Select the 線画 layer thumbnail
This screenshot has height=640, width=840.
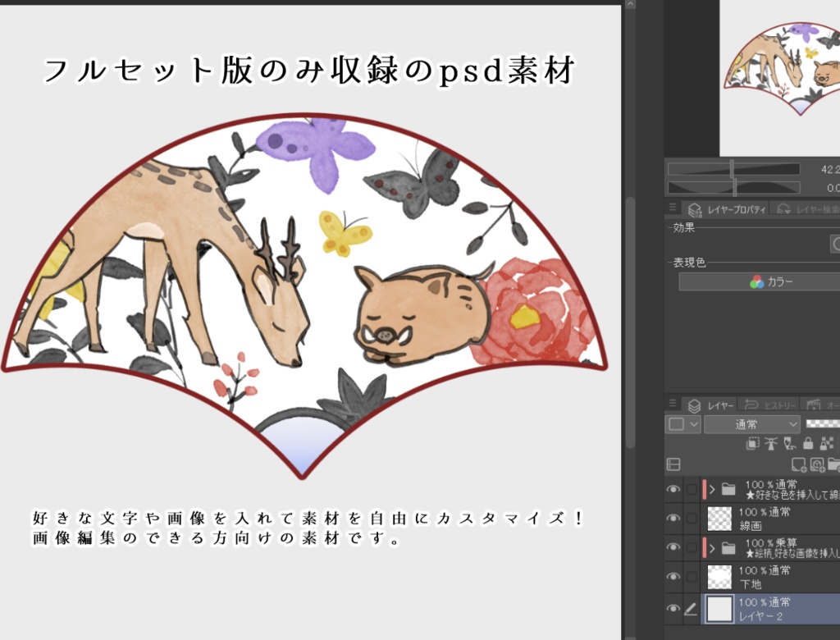tap(719, 519)
